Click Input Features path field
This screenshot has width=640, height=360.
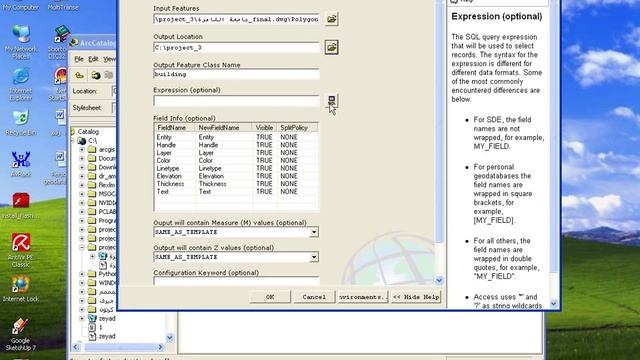pos(236,19)
